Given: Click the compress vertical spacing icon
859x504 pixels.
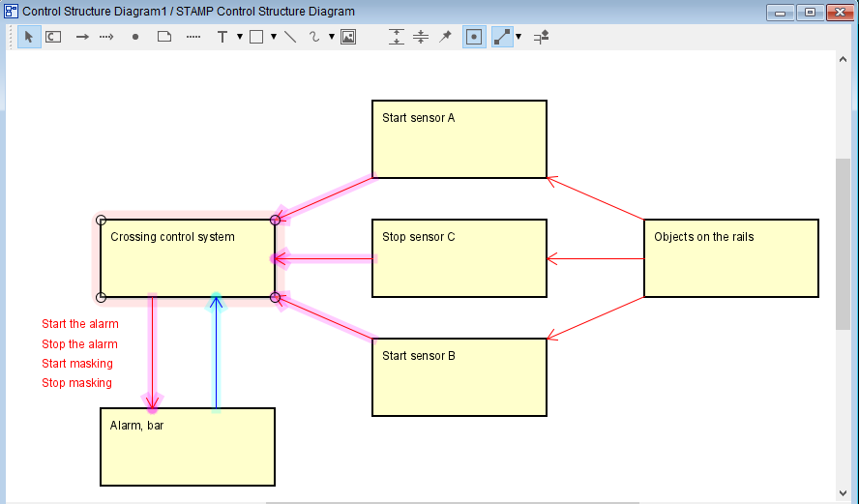Looking at the screenshot, I should pos(421,37).
